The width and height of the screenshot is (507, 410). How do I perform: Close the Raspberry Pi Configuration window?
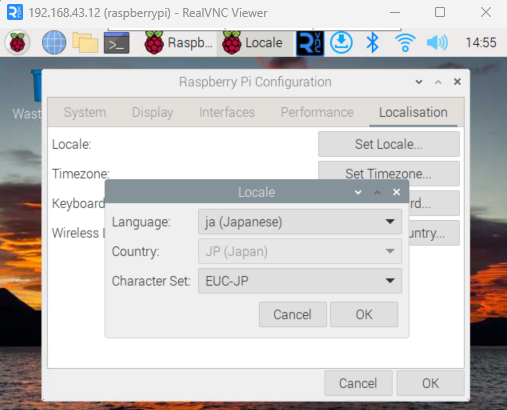click(457, 82)
